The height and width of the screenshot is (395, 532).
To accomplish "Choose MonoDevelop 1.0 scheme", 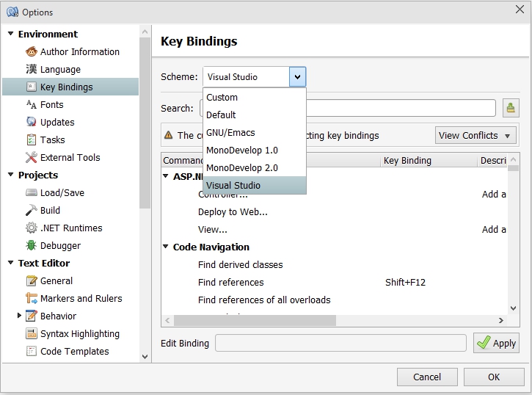I will click(255, 151).
